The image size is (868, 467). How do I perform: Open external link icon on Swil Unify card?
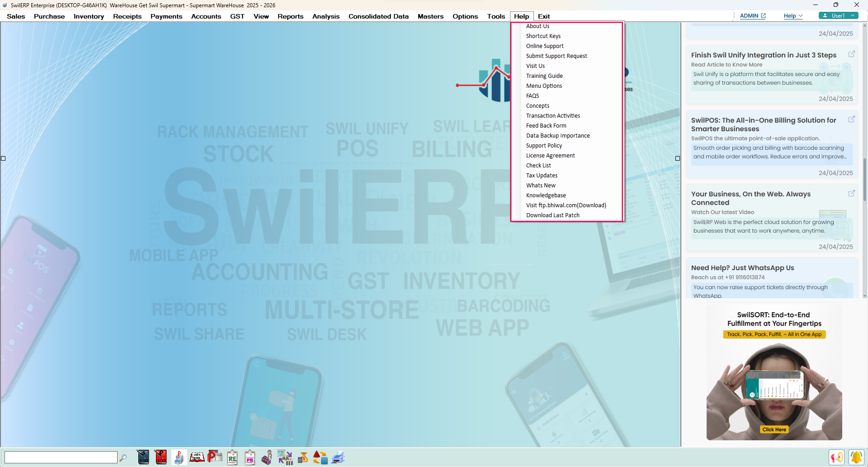click(x=851, y=54)
